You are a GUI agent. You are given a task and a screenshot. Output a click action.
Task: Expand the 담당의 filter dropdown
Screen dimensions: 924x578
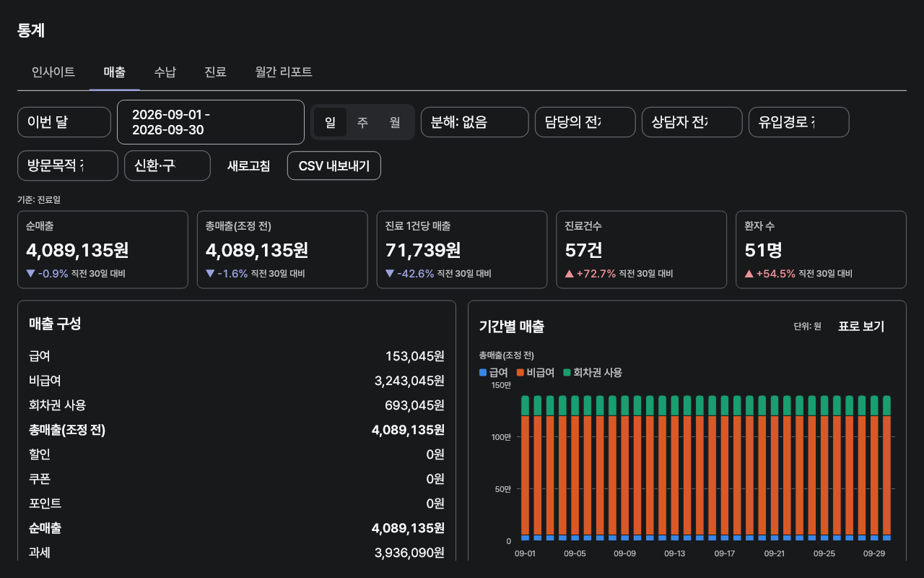coord(585,122)
